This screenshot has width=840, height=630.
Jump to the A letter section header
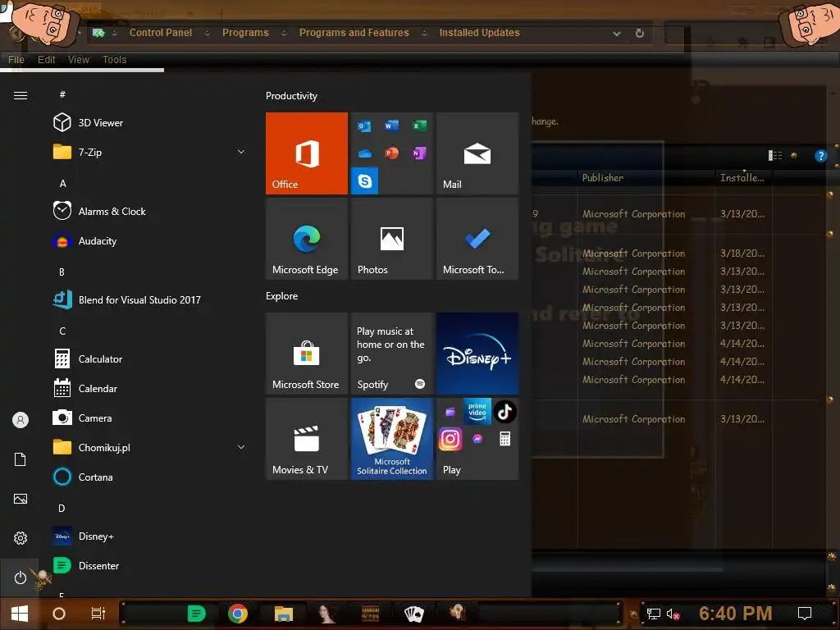pos(62,184)
